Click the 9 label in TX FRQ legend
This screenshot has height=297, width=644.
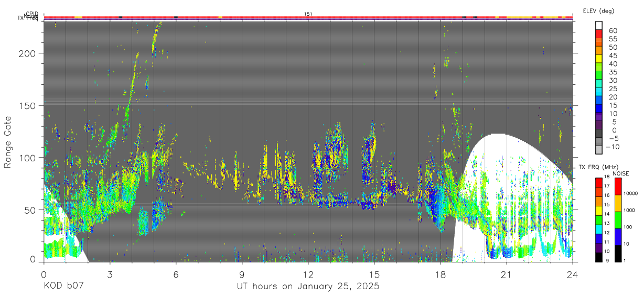607,260
